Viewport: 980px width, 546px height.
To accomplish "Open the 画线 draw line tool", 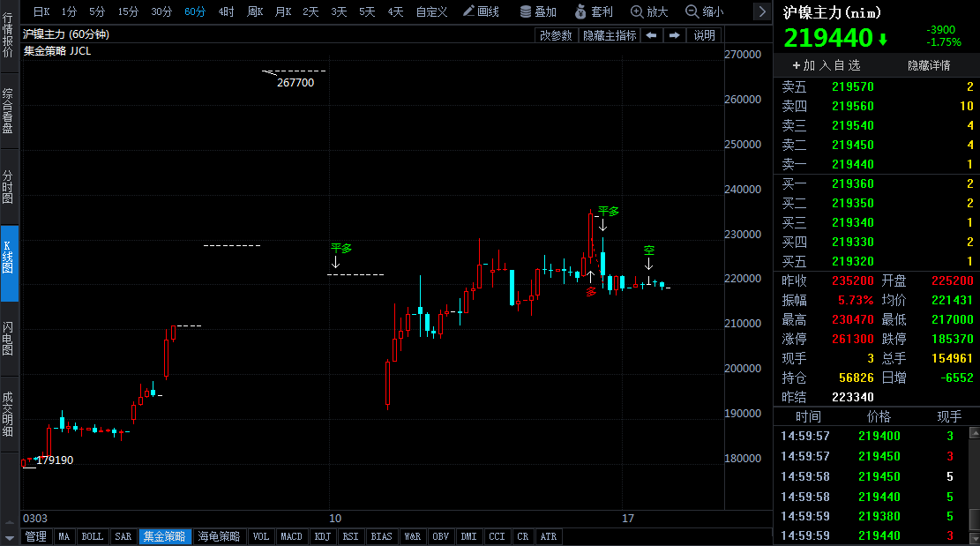I will point(481,11).
